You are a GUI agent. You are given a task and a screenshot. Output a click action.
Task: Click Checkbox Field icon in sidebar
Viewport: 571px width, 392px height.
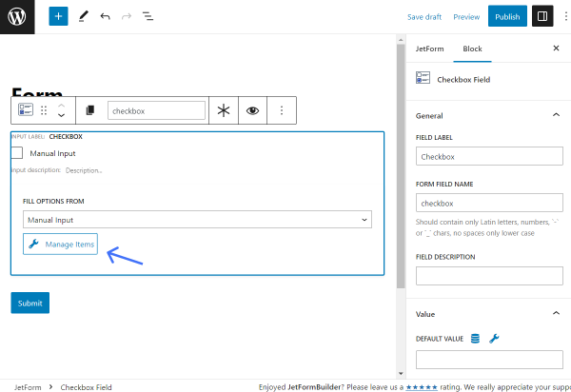(x=423, y=78)
